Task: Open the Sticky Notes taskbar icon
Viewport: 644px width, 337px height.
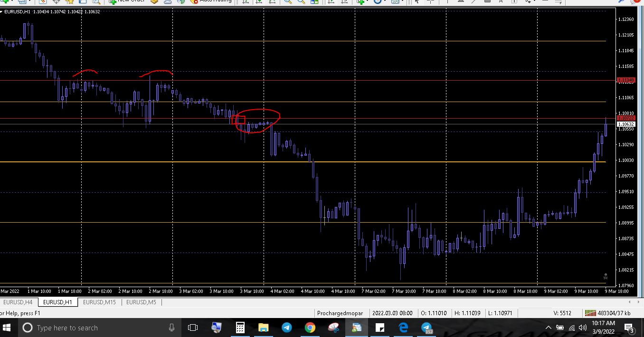Action: pos(379,328)
